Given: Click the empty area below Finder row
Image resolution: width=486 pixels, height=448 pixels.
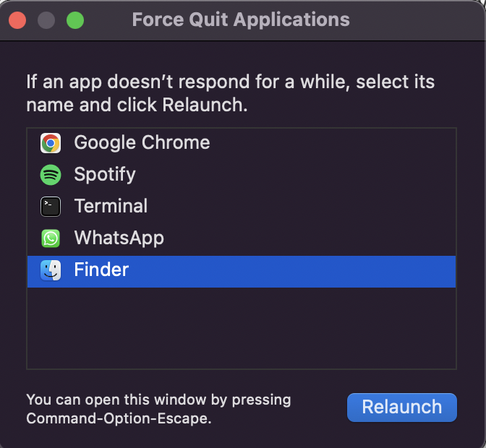Looking at the screenshot, I should (x=242, y=328).
